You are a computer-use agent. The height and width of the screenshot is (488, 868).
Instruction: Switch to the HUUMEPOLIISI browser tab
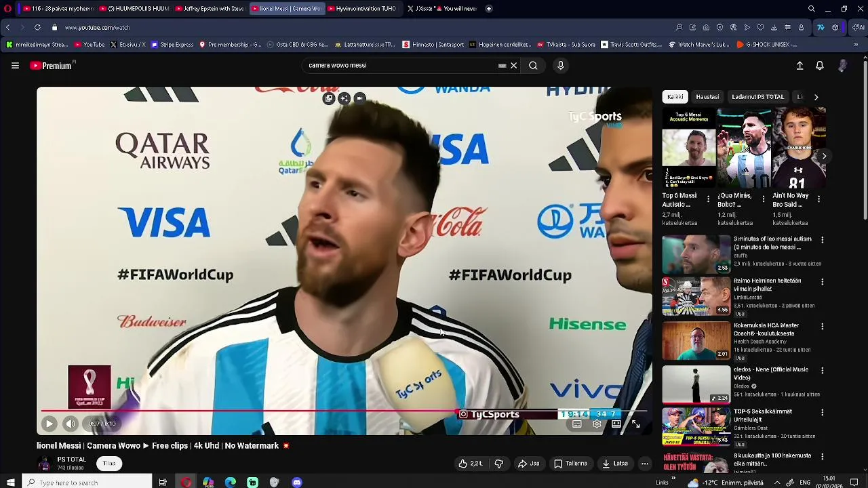click(x=134, y=9)
